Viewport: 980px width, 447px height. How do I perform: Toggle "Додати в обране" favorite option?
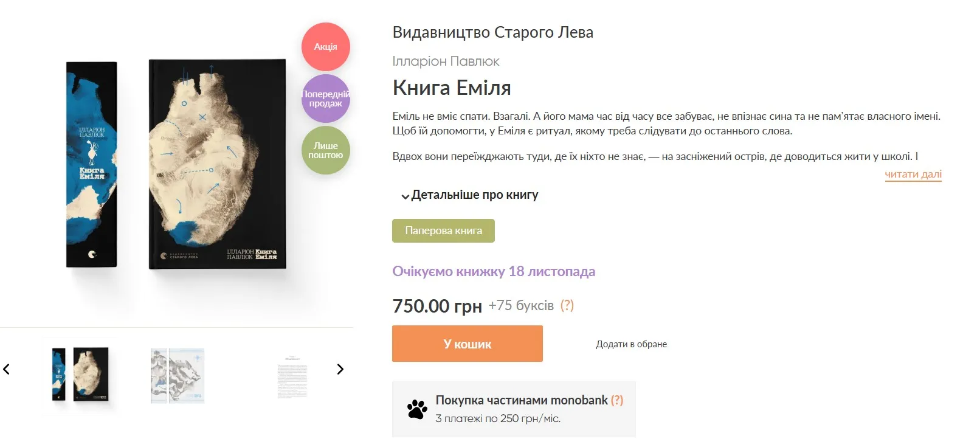coord(631,344)
